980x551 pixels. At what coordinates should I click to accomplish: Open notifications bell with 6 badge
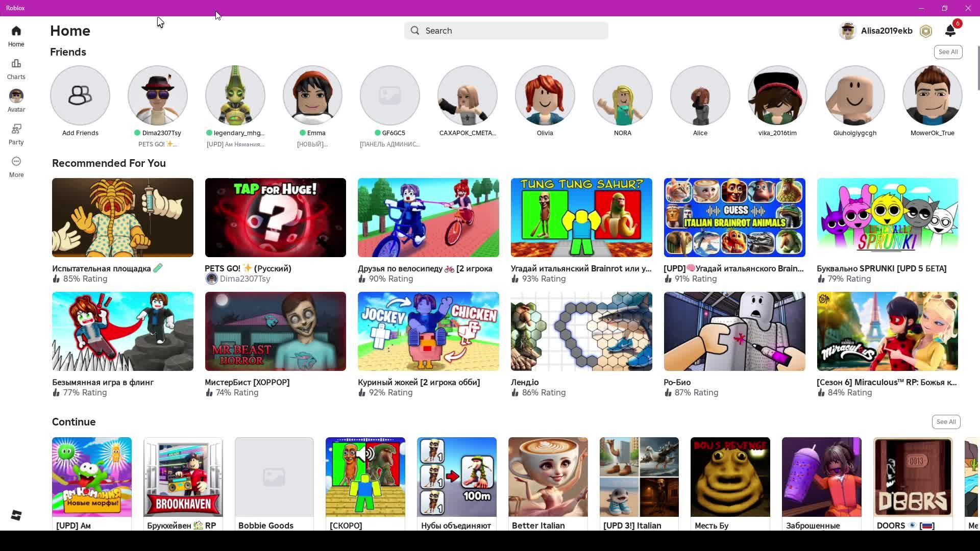point(950,31)
